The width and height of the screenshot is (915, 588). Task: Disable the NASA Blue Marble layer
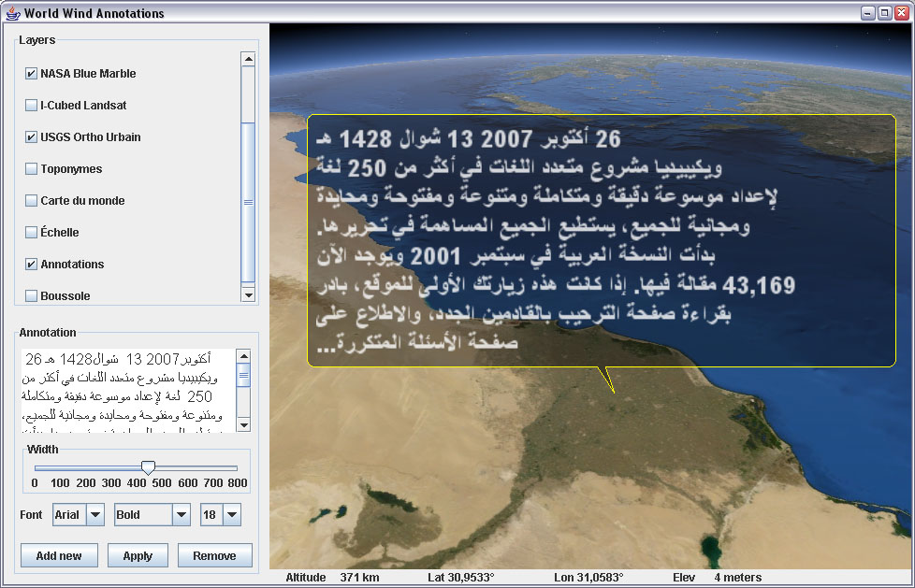coord(32,74)
